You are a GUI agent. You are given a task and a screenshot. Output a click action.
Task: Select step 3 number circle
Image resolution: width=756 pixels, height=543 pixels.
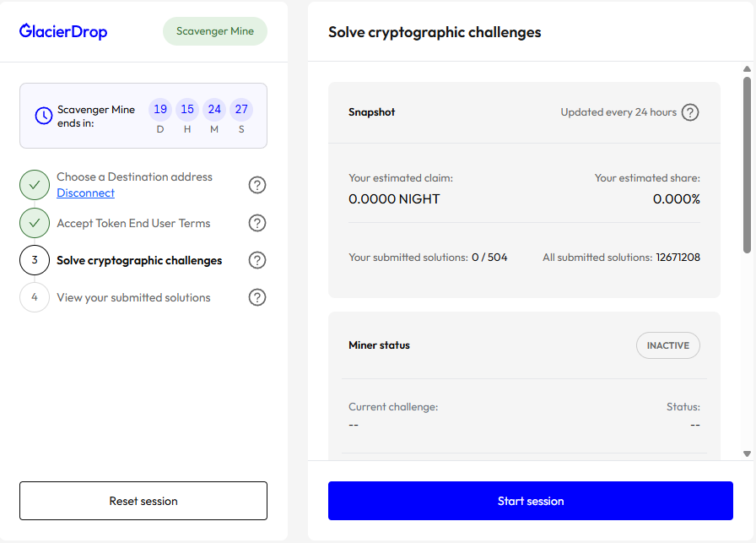35,260
